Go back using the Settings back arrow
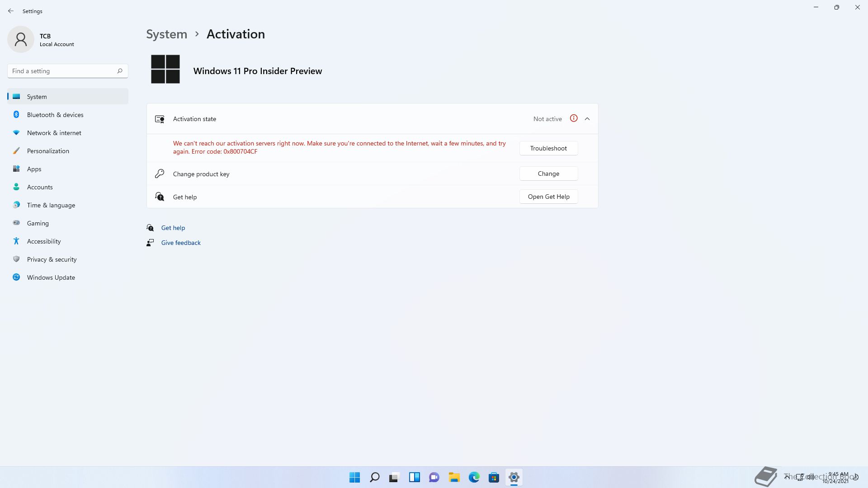 11,11
